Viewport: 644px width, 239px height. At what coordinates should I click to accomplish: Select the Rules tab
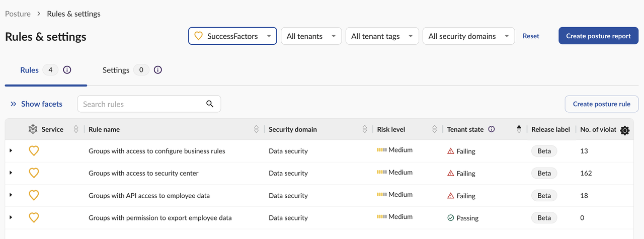point(29,70)
